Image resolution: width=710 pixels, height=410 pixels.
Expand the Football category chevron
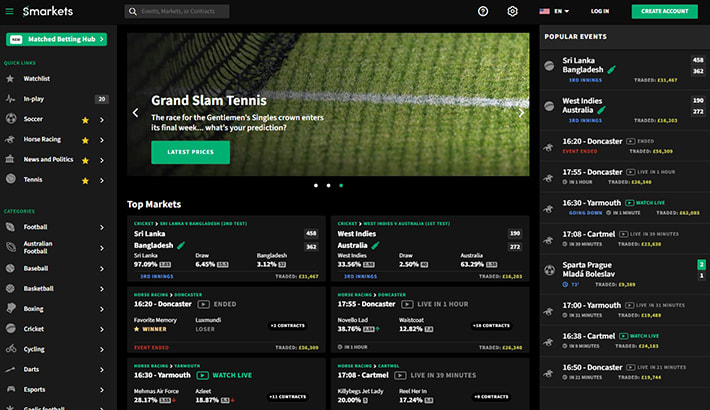(x=102, y=227)
